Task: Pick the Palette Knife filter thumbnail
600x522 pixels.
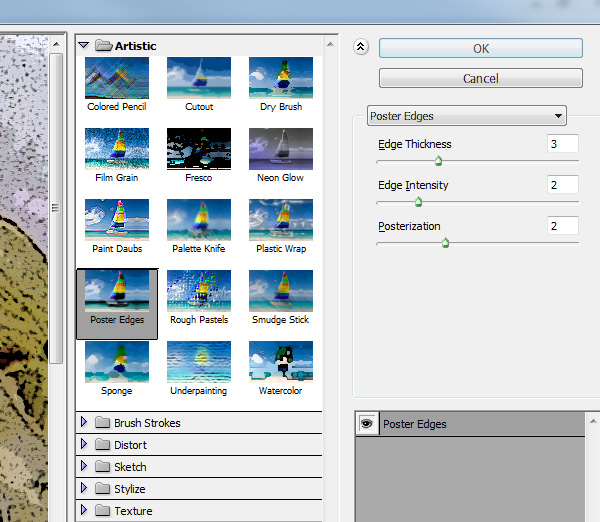Action: coord(199,220)
